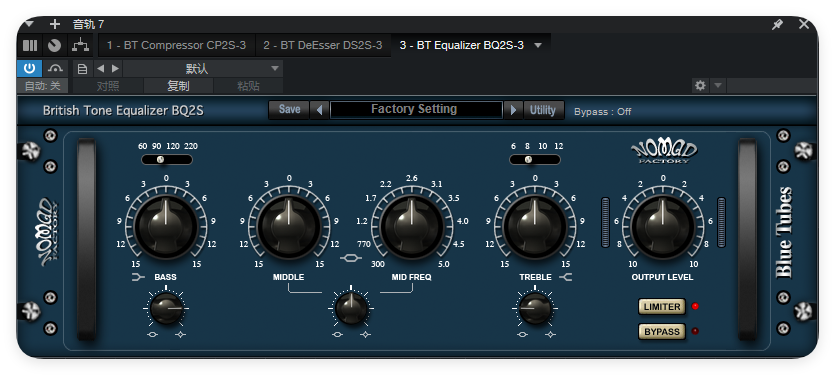
Task: Click the small middle bandwidth knob
Action: tap(350, 308)
